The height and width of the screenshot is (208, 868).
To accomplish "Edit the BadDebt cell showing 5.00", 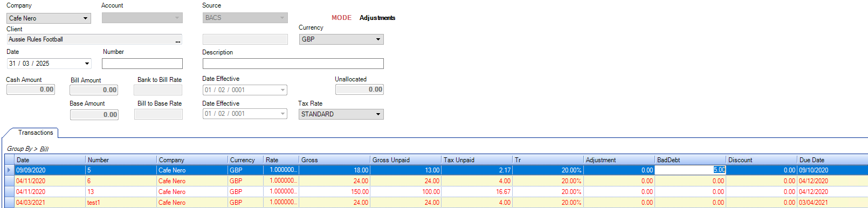I will 691,170.
